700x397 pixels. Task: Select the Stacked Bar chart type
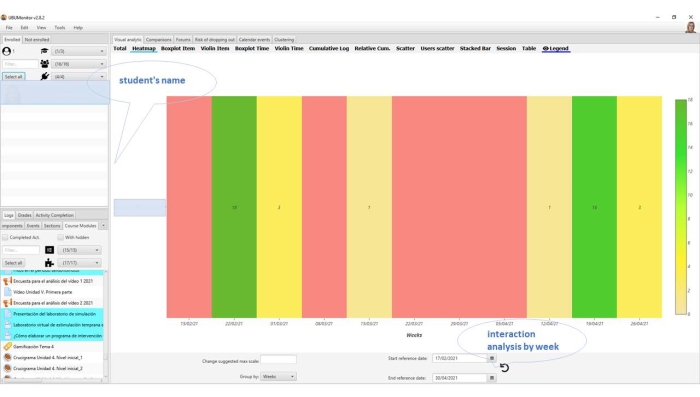pyautogui.click(x=475, y=48)
